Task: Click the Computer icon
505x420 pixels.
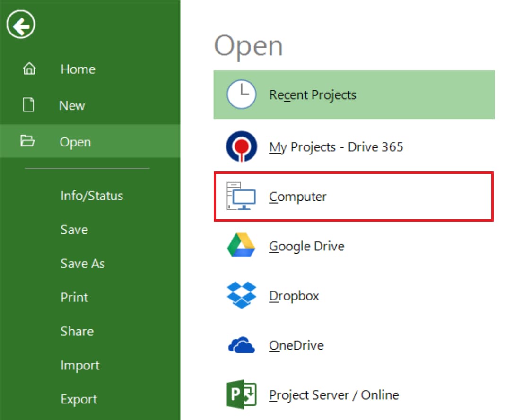Action: [x=241, y=197]
